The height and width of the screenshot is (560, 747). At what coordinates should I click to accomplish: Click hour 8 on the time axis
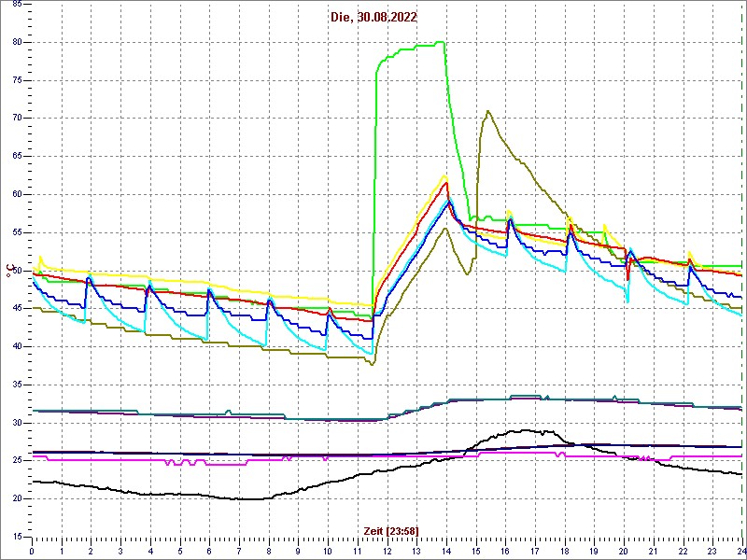pyautogui.click(x=269, y=552)
